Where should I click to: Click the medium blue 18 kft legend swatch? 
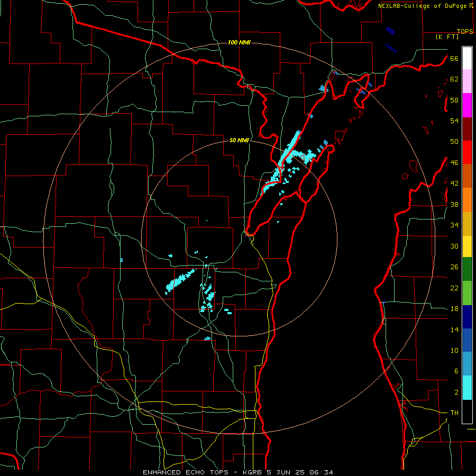[467, 340]
